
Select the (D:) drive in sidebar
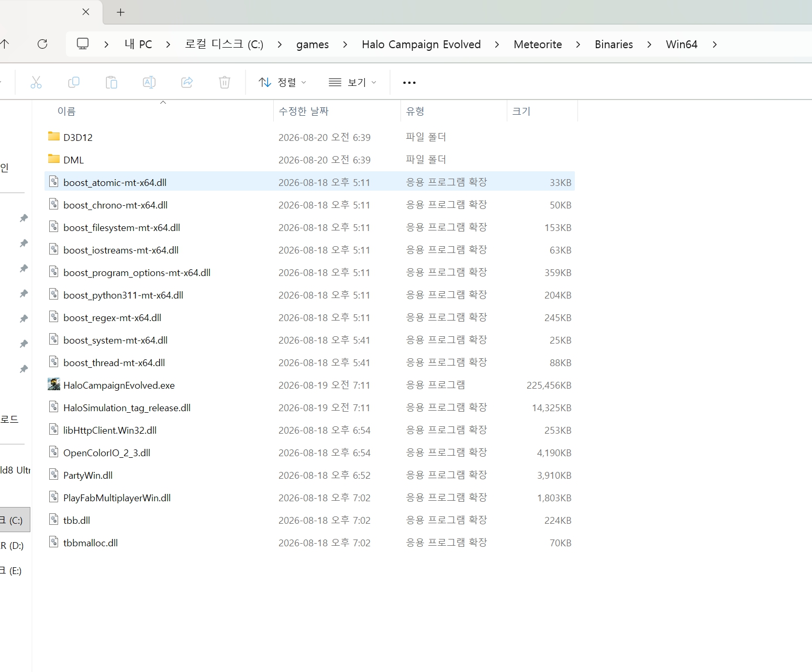coord(15,545)
